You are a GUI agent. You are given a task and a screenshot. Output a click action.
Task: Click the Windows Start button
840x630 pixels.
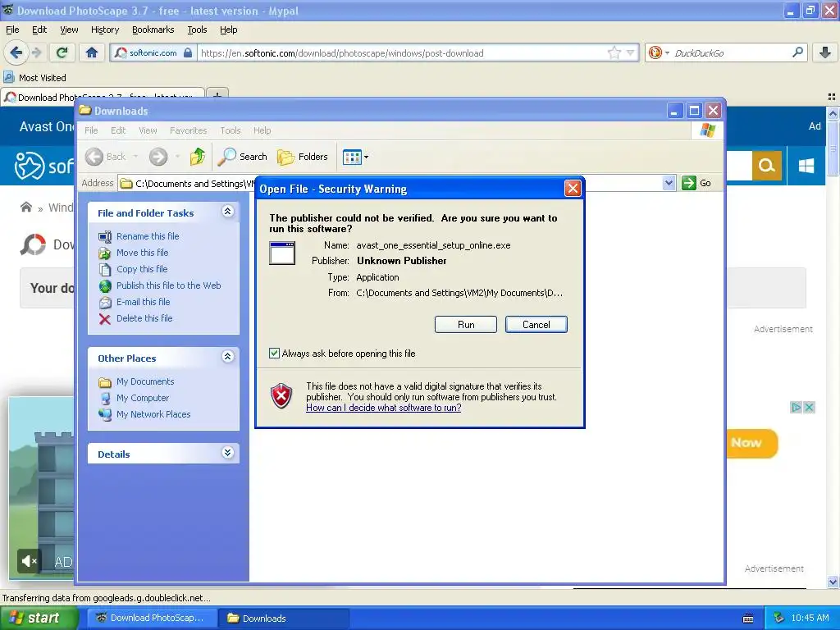(x=39, y=619)
